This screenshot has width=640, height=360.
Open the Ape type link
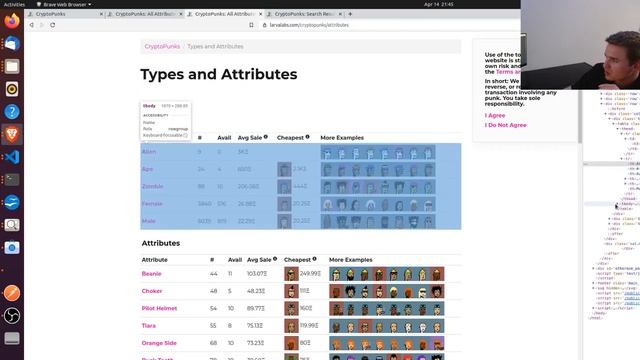(x=147, y=169)
